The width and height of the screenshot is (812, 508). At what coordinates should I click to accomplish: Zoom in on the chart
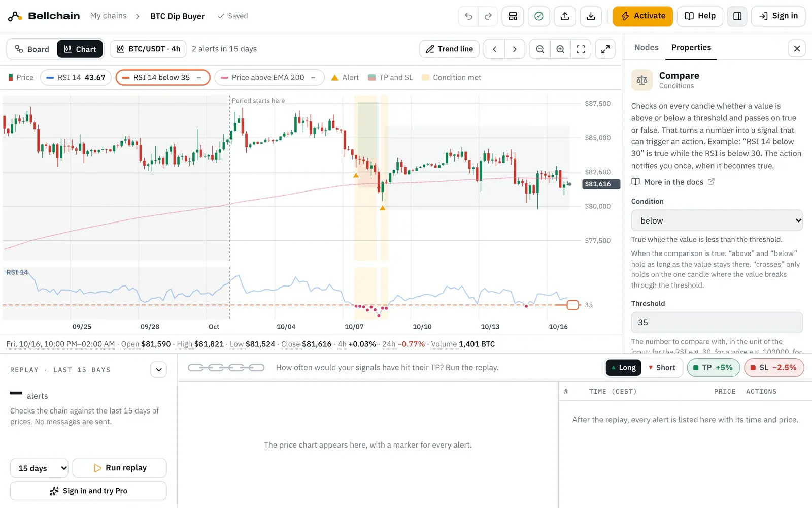click(560, 49)
